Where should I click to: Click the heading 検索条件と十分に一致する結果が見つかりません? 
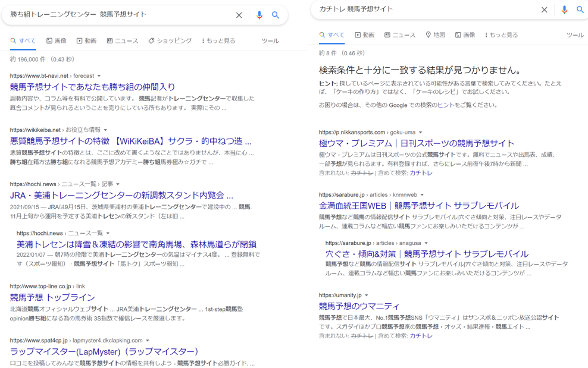[x=420, y=70]
